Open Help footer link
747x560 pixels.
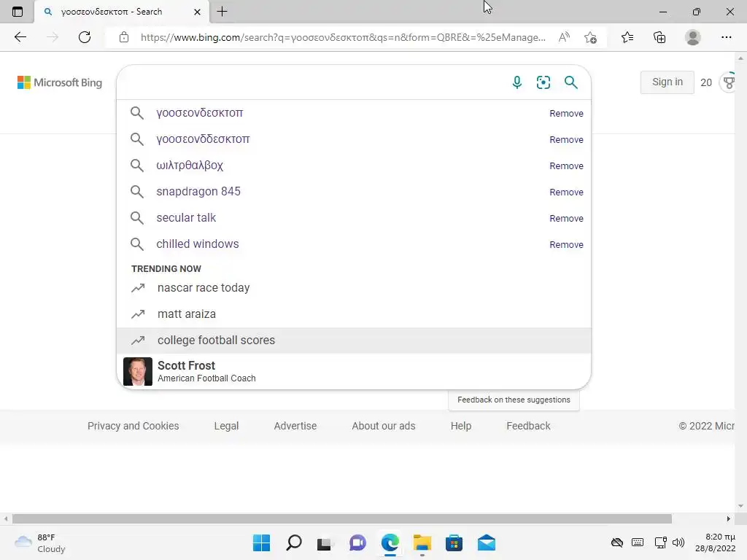click(x=461, y=426)
